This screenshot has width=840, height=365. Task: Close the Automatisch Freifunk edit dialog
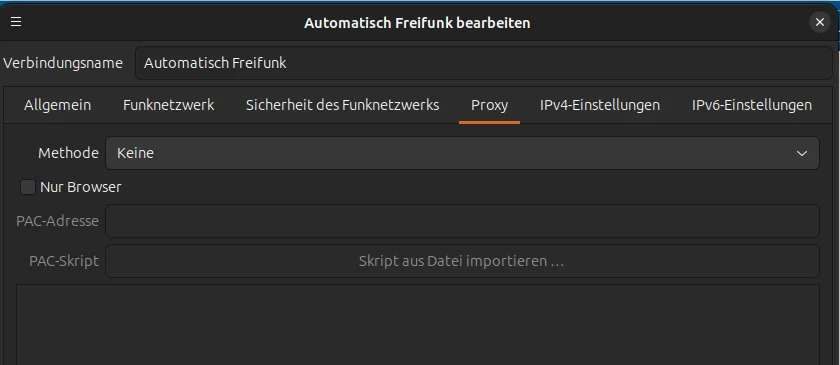point(820,23)
